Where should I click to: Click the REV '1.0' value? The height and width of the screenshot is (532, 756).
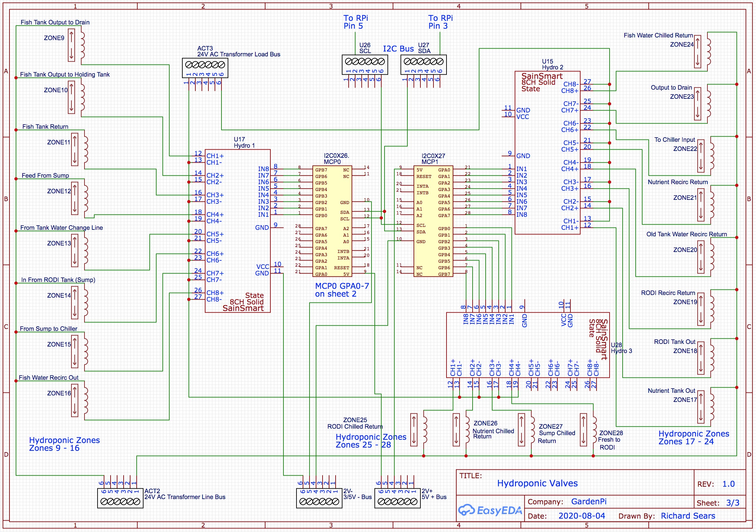coord(729,484)
